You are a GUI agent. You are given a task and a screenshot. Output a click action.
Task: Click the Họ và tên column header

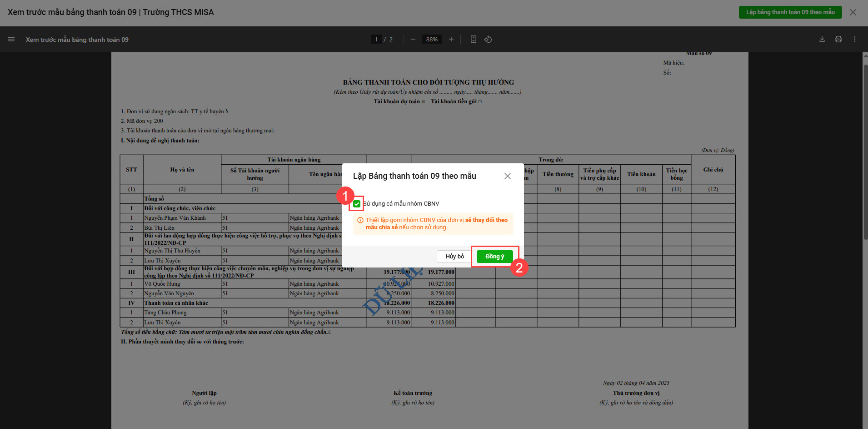point(182,170)
